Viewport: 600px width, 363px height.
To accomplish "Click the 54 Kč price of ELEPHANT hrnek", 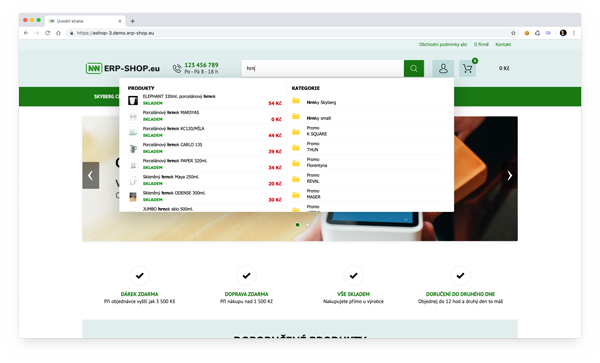I will point(275,103).
